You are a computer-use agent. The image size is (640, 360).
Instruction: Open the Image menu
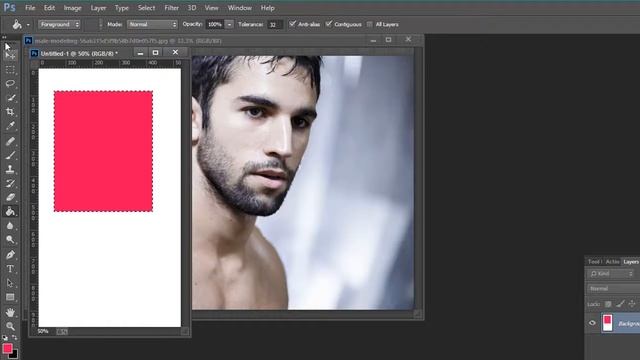(72, 8)
